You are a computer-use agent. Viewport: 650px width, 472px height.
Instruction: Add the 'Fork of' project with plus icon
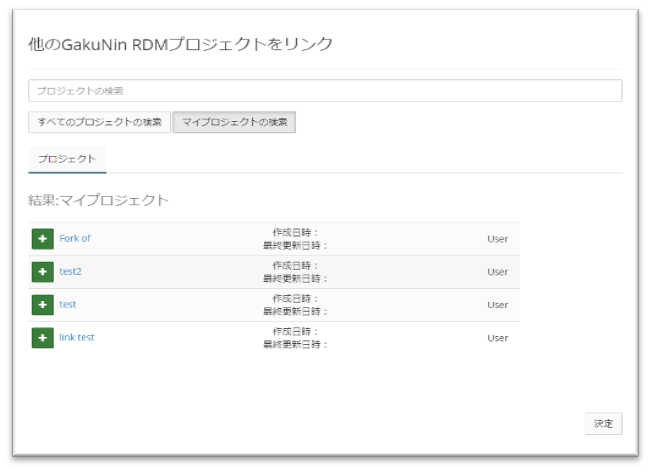(43, 239)
